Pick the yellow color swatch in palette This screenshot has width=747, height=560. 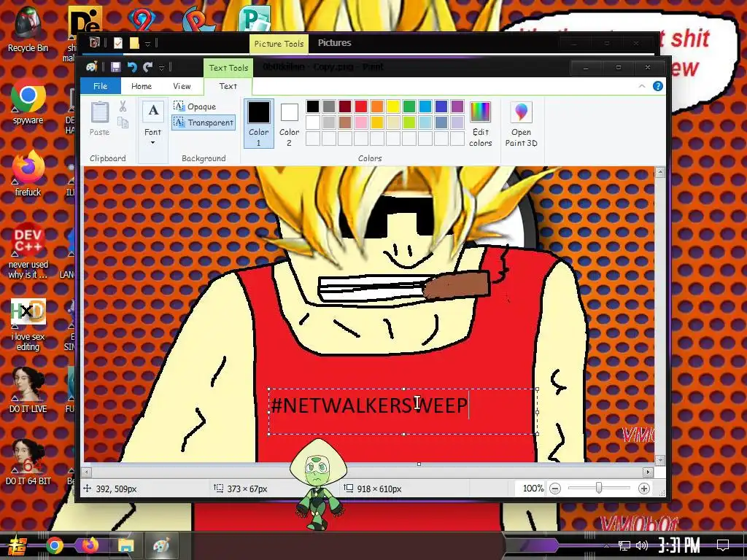(x=393, y=106)
